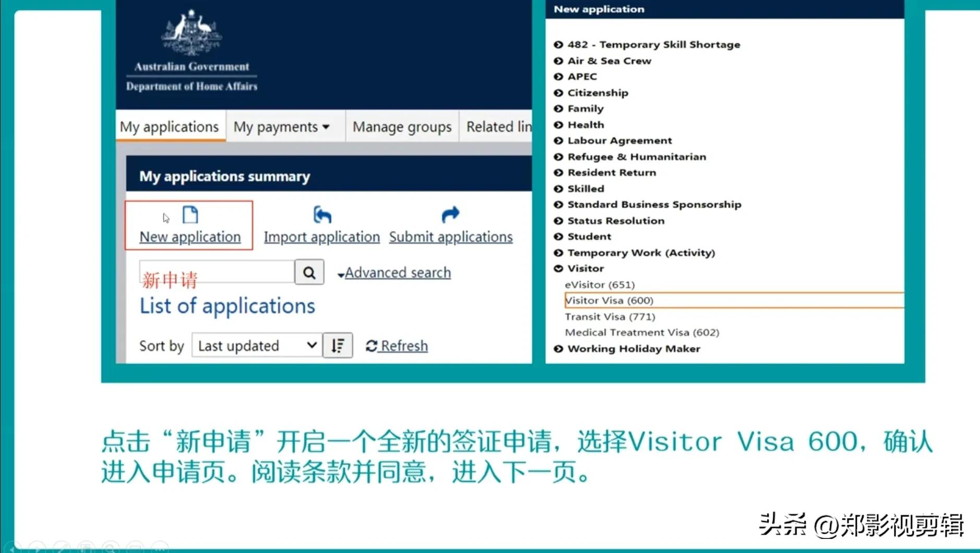Click the collapse arrow icon beside Visitor
Viewport: 980px width, 553px height.
tap(558, 268)
